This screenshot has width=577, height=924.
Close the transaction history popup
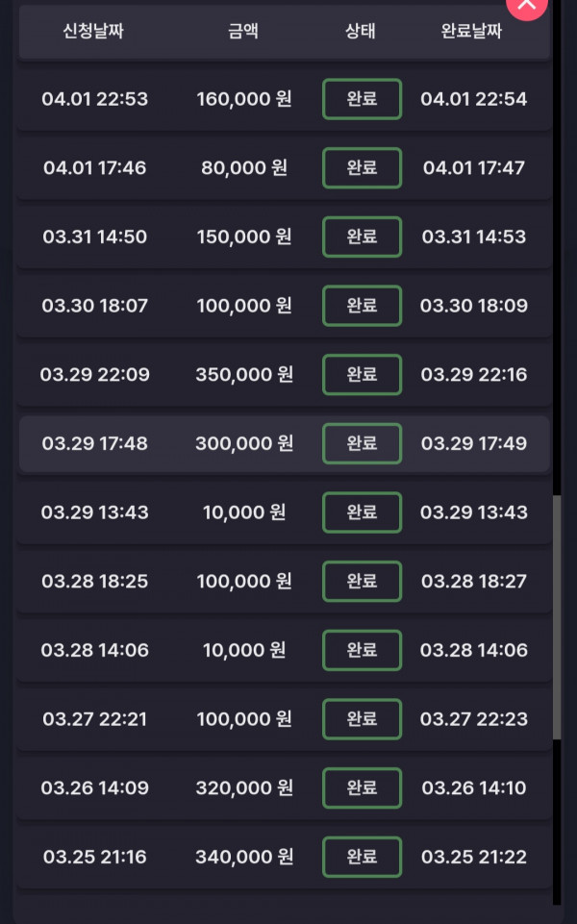[x=527, y=5]
